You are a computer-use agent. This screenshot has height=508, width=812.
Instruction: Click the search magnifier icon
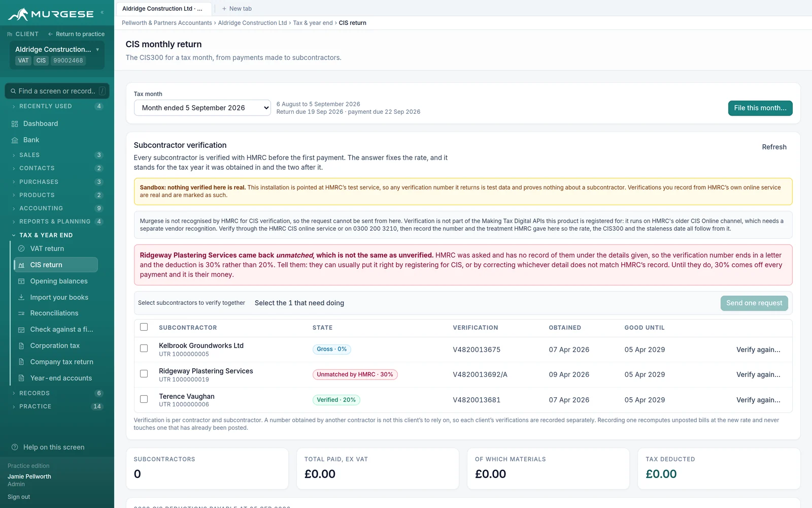(x=13, y=91)
